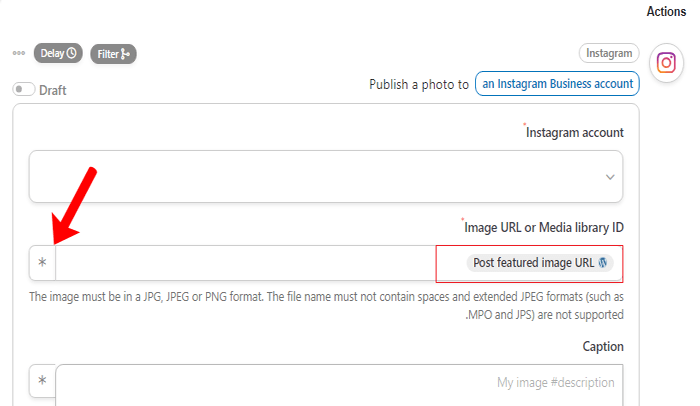Click the Filter branch button
Viewport: 700px width, 406px height.
[x=113, y=53]
